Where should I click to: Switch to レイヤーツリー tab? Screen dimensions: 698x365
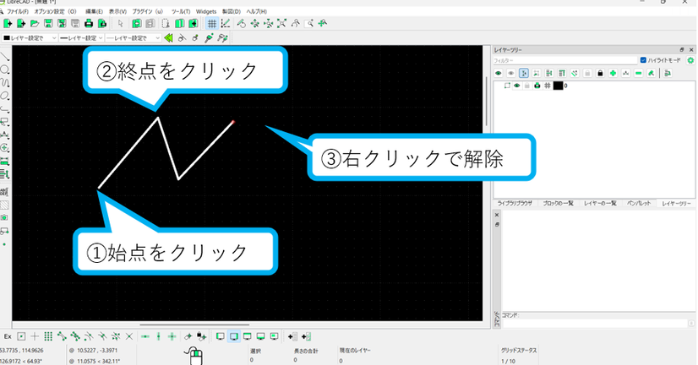(676, 203)
